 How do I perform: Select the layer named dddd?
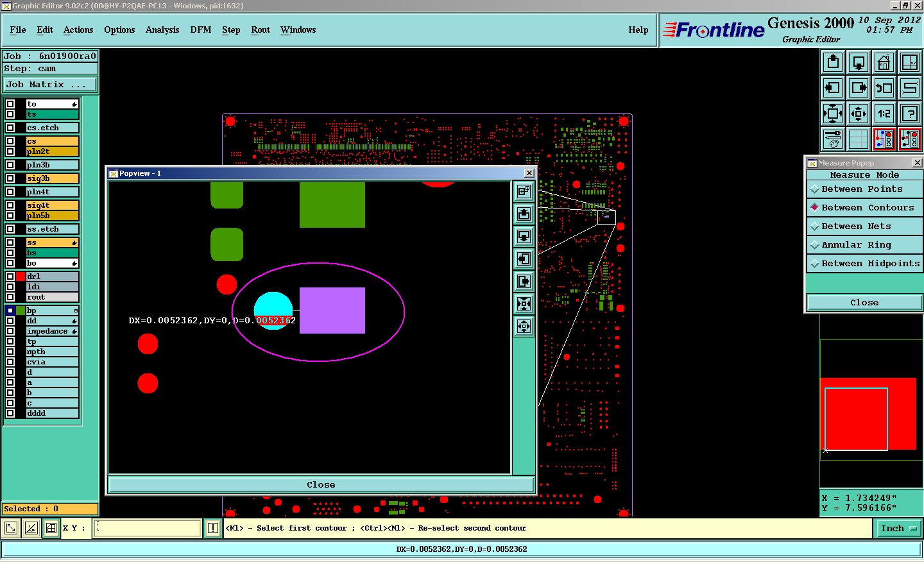click(x=52, y=413)
